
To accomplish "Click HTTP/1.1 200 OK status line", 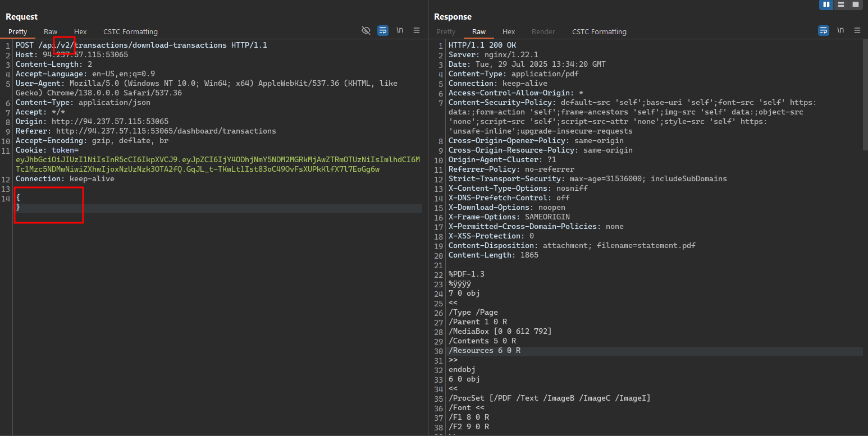I will (x=482, y=45).
